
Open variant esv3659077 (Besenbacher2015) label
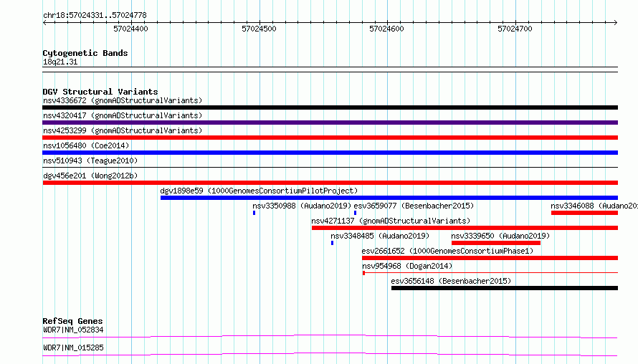(x=414, y=206)
